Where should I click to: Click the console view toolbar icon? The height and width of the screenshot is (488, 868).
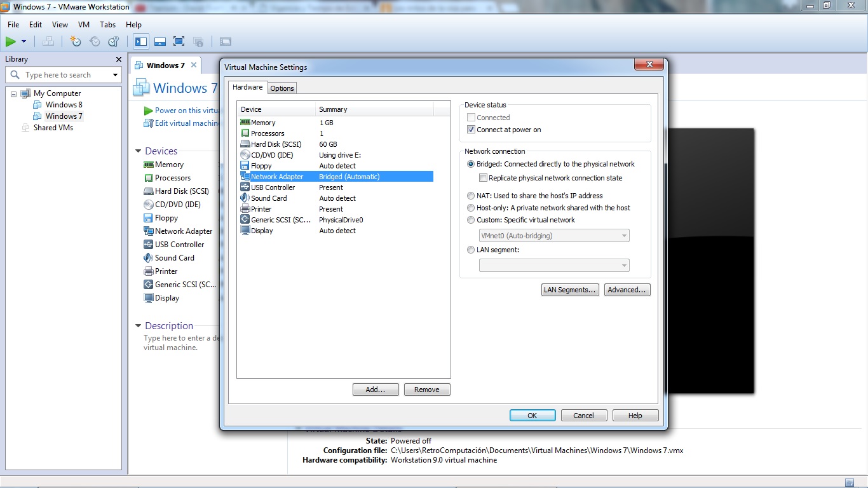(226, 41)
